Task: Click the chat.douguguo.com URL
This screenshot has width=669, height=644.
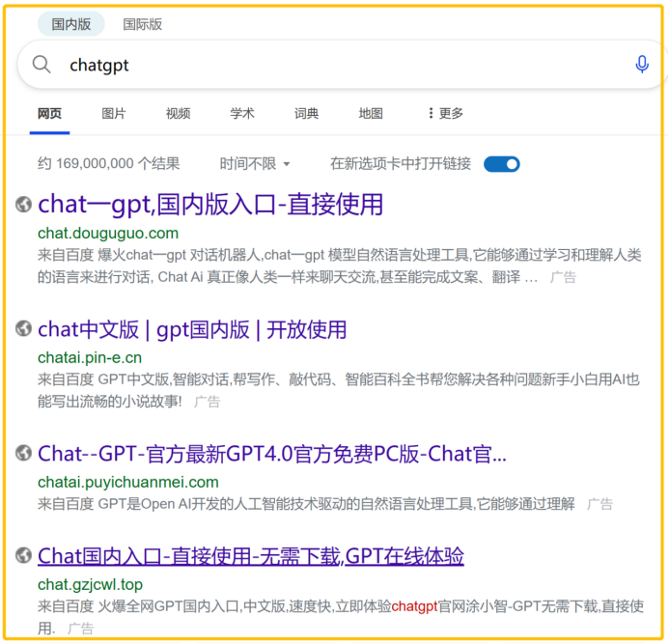Action: [108, 234]
